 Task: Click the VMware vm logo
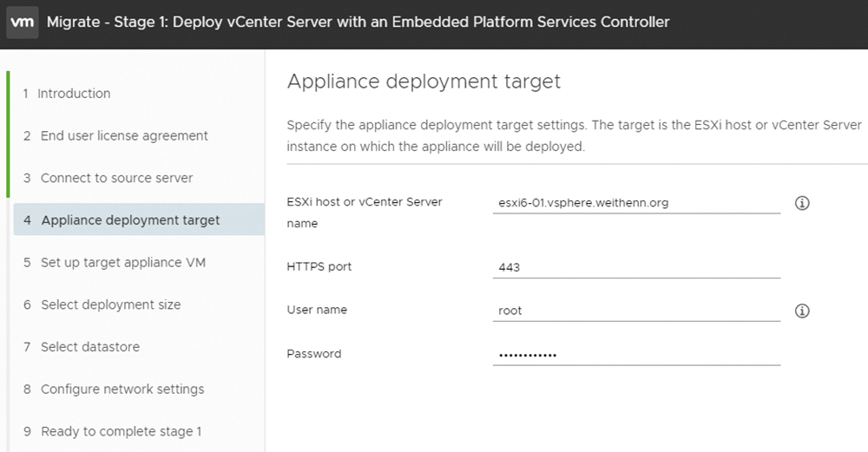click(23, 23)
